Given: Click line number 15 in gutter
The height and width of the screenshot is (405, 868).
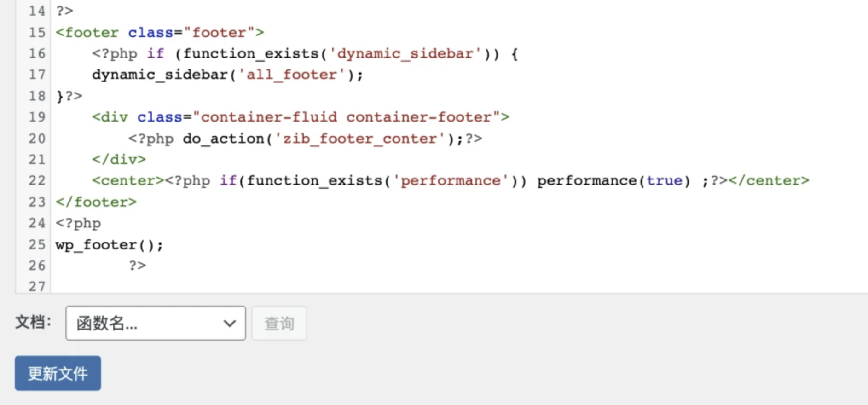Looking at the screenshot, I should coord(37,33).
